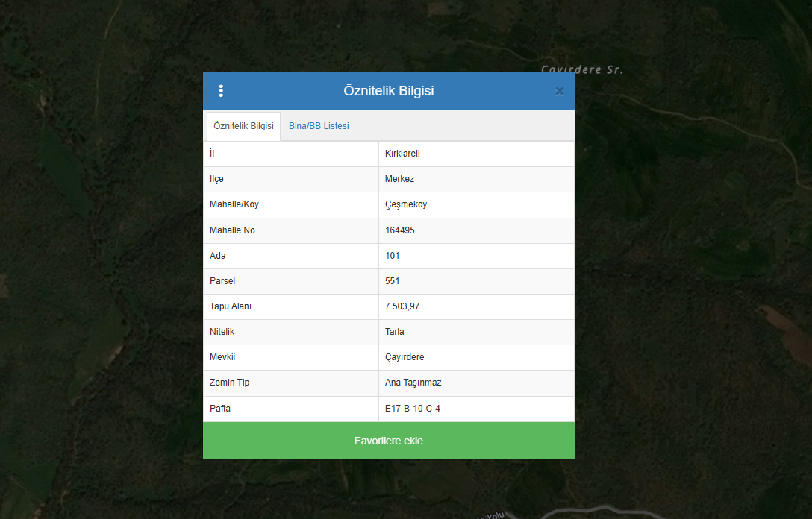
Task: Select the Mahalle No value 164495
Action: pyautogui.click(x=400, y=230)
